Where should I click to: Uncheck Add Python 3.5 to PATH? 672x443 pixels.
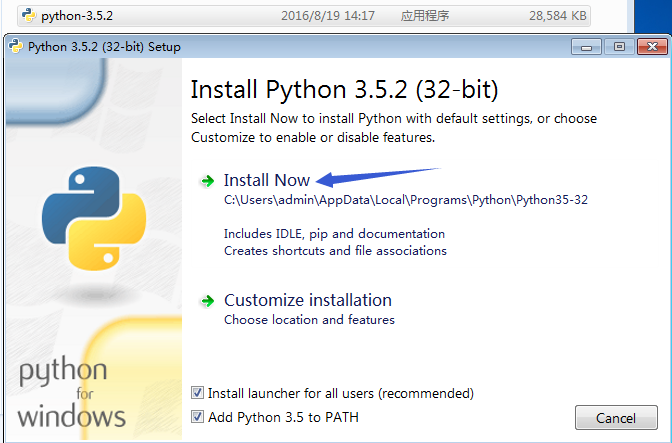pos(198,417)
